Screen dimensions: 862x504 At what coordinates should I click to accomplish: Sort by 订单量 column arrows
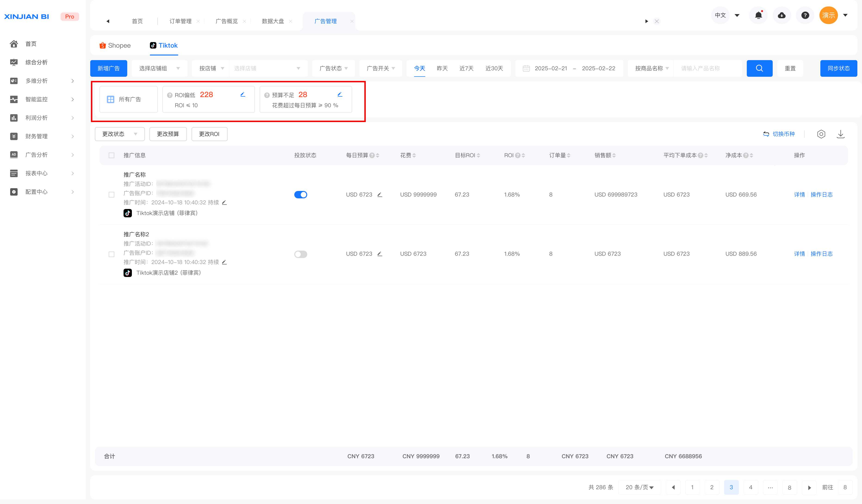[x=568, y=156]
